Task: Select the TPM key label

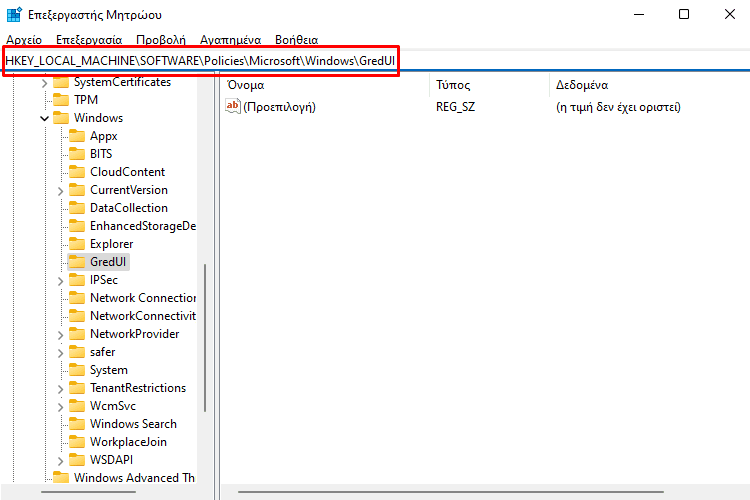Action: pos(86,100)
